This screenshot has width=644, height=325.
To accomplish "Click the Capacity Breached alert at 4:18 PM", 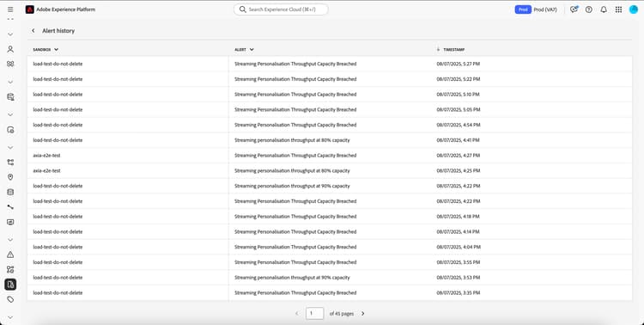I will 295,217.
